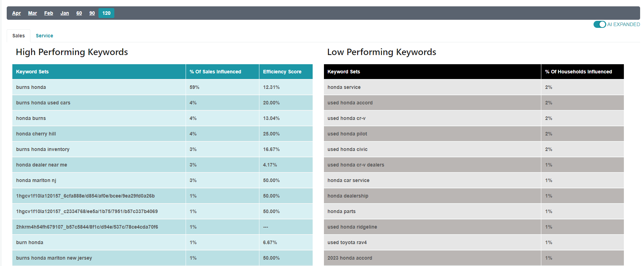
Task: Sort by % Of Sales Influenced column
Action: point(215,72)
